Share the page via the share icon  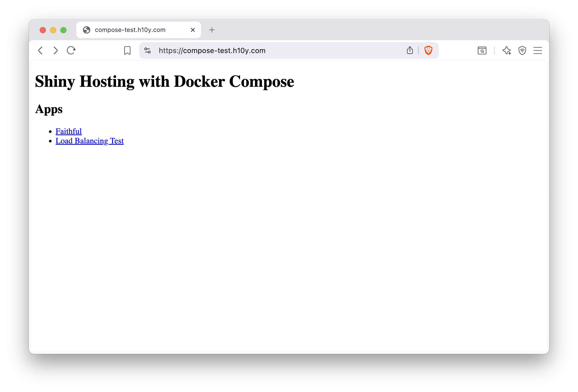(x=410, y=50)
